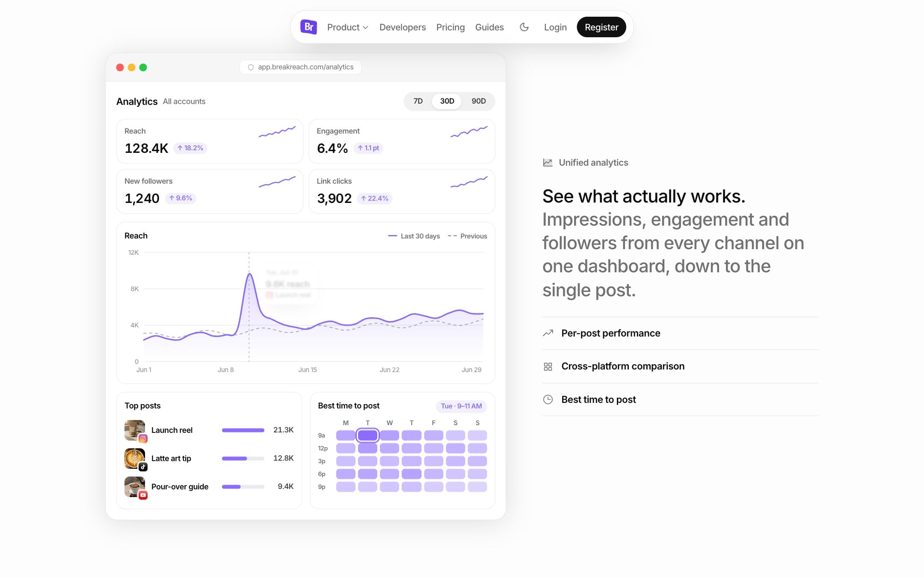This screenshot has width=924, height=578.
Task: Click the address bar URL field
Action: coord(300,67)
